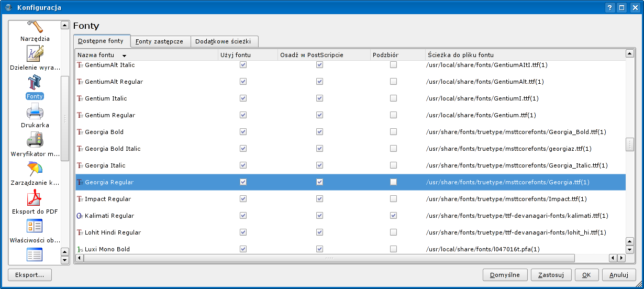Click font table scroll-right arrow

pyautogui.click(x=621, y=258)
